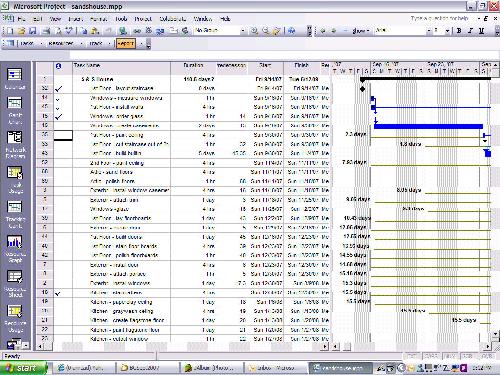The width and height of the screenshot is (500, 375).
Task: Click the blue Help globe icon
Action: click(x=292, y=31)
